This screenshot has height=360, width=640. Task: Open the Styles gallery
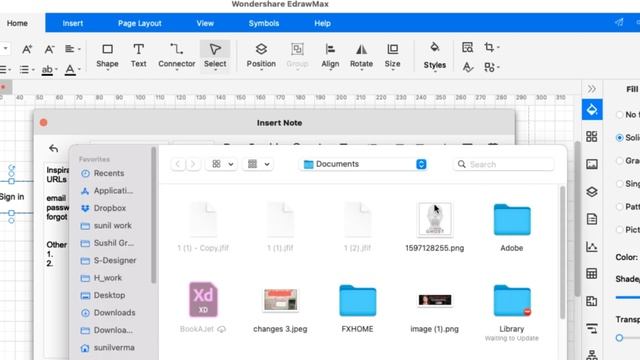435,56
